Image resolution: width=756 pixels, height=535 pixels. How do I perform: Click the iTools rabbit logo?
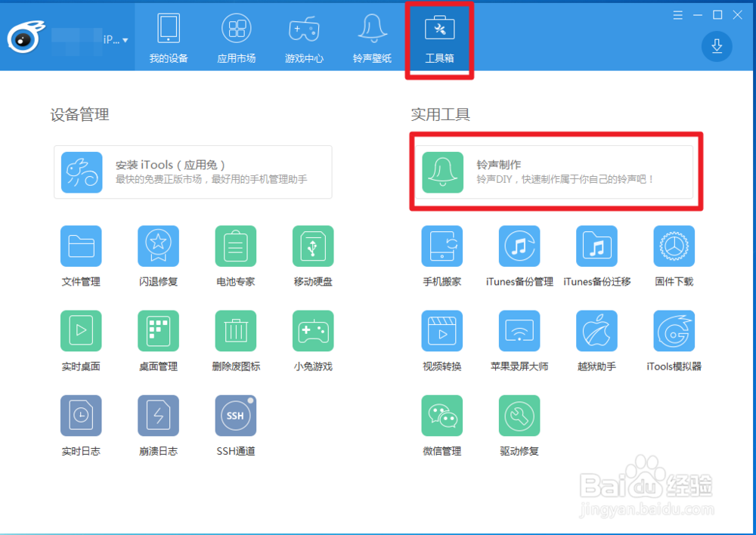tap(26, 36)
